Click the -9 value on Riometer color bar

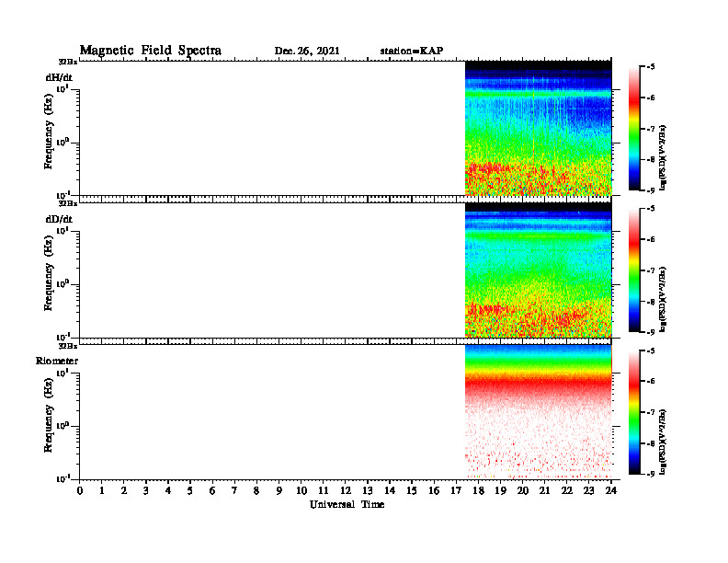[x=651, y=474]
